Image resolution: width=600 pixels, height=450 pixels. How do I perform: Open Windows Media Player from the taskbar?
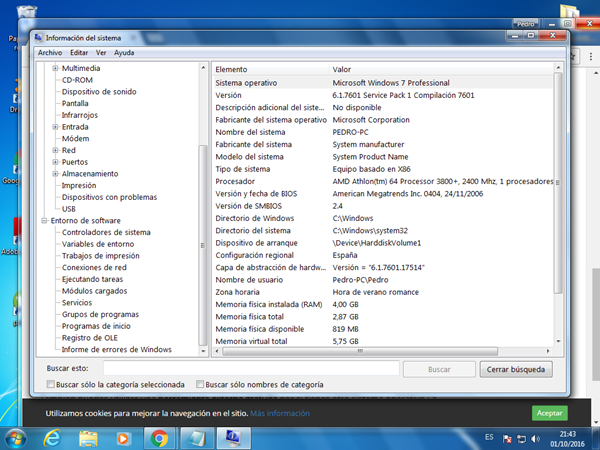click(123, 437)
